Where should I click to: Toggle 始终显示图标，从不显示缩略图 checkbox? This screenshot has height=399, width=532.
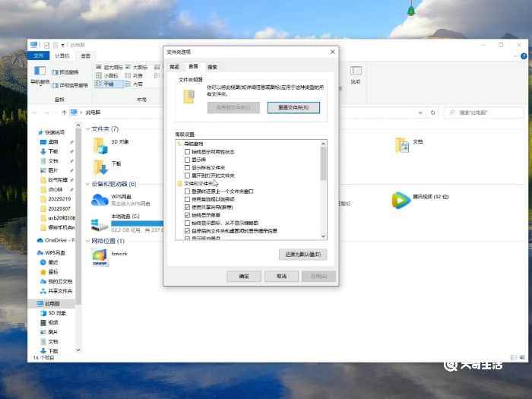187,223
